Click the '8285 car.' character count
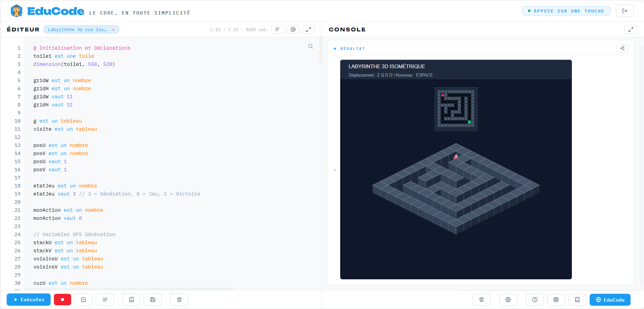 pos(257,30)
